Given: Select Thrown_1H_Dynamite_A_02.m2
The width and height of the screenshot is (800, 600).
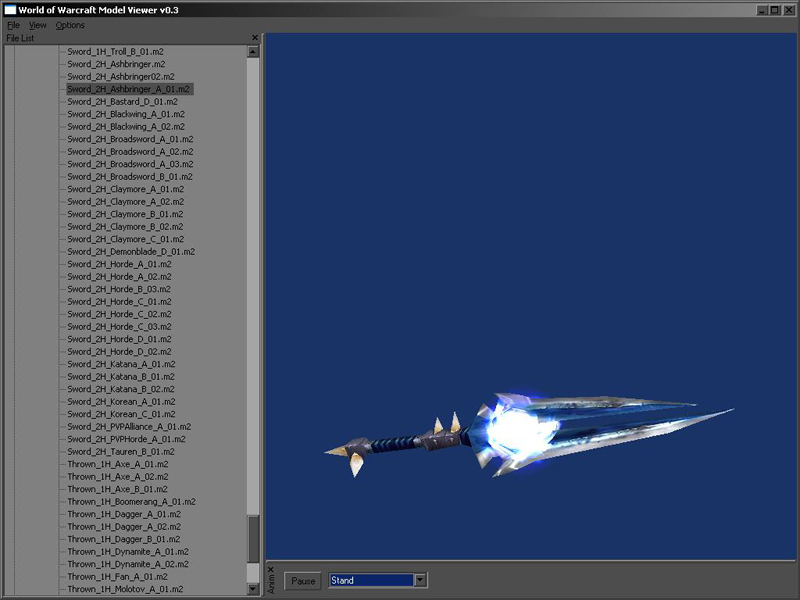Looking at the screenshot, I should 128,564.
